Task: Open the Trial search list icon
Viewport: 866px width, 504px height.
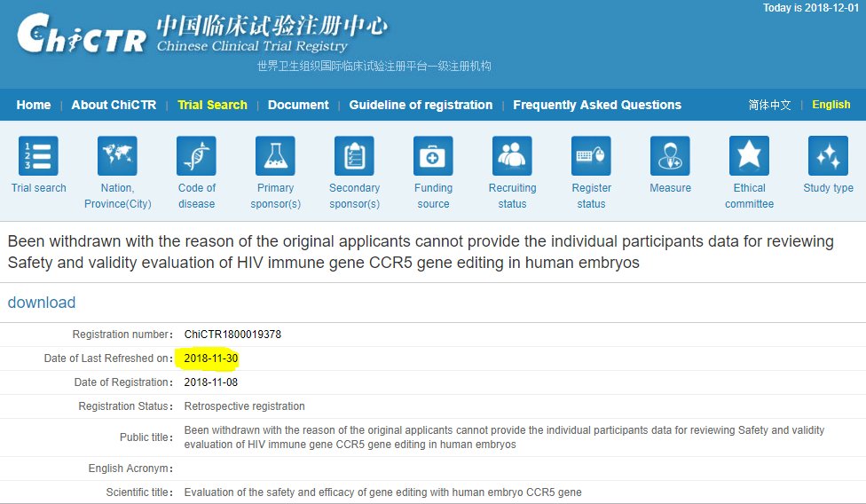Action: pos(38,155)
